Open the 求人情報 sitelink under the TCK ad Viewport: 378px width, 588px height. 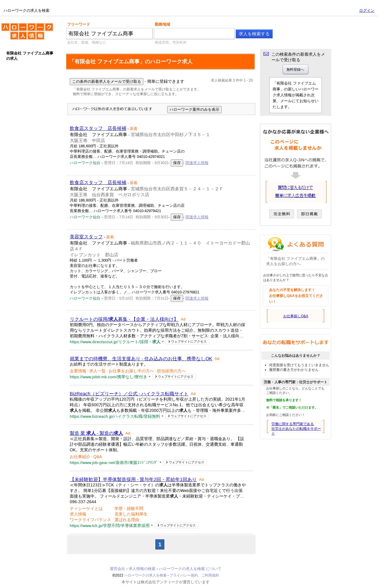78,514
